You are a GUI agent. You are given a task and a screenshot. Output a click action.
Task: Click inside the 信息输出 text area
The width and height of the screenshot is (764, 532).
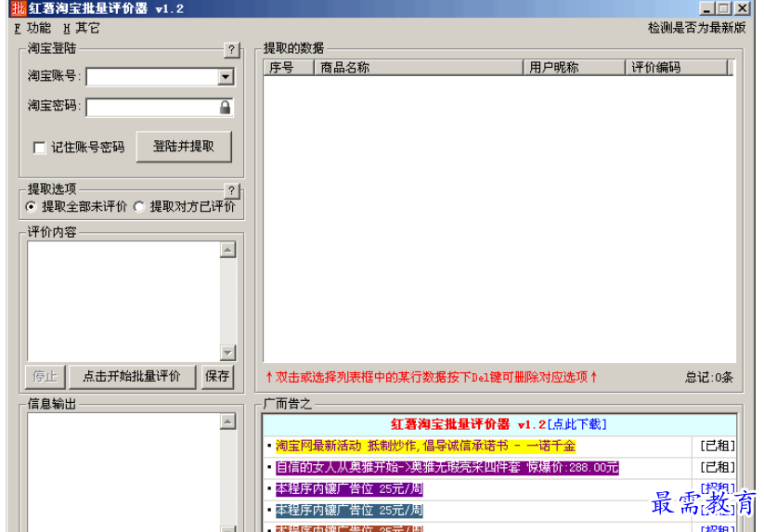tap(123, 473)
